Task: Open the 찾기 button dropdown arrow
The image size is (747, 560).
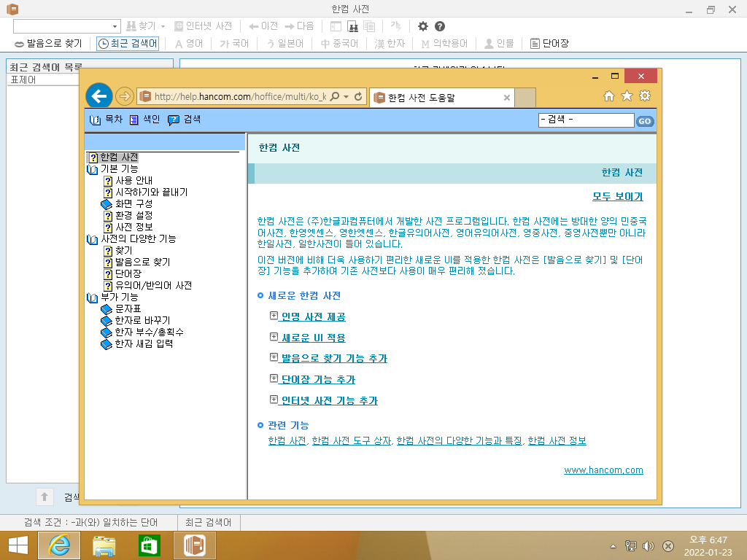Action: tap(163, 27)
